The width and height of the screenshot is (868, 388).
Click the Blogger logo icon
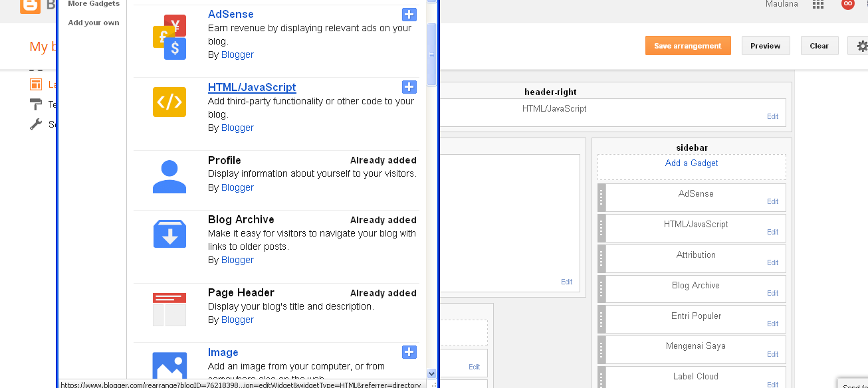(x=30, y=6)
